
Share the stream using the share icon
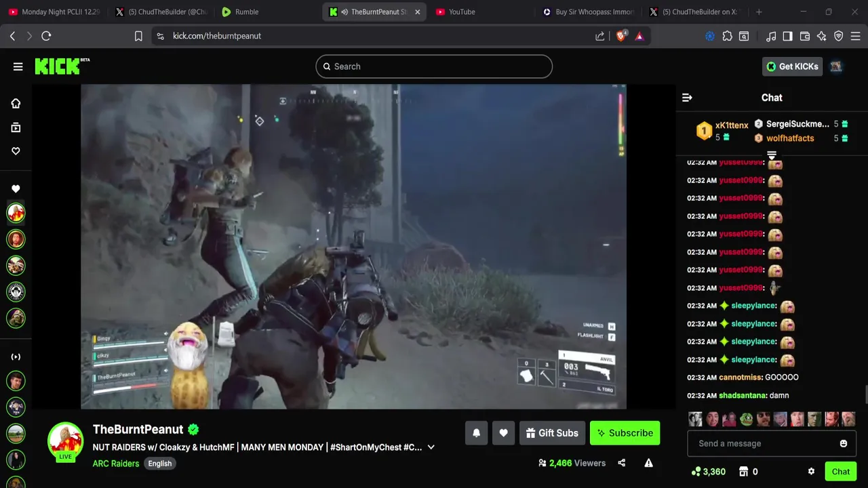point(621,463)
